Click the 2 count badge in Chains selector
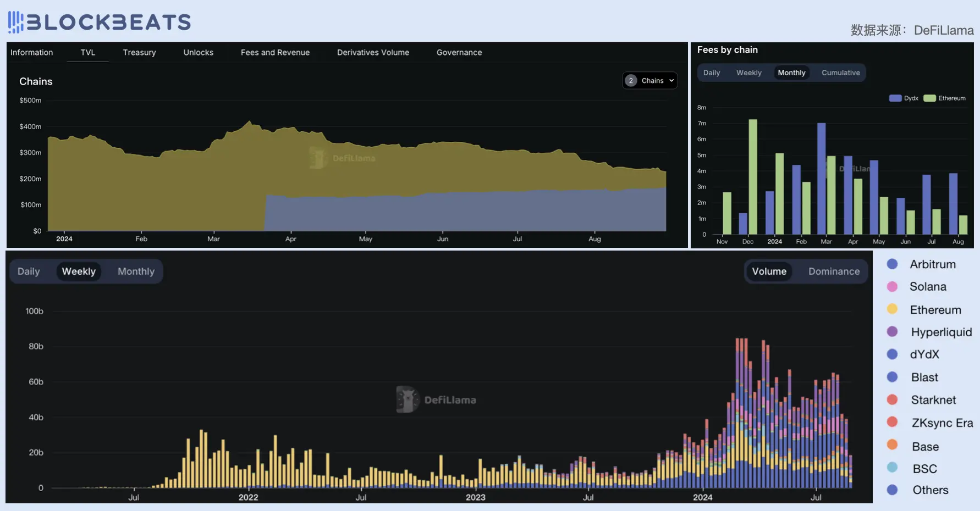This screenshot has height=511, width=980. pyautogui.click(x=631, y=81)
